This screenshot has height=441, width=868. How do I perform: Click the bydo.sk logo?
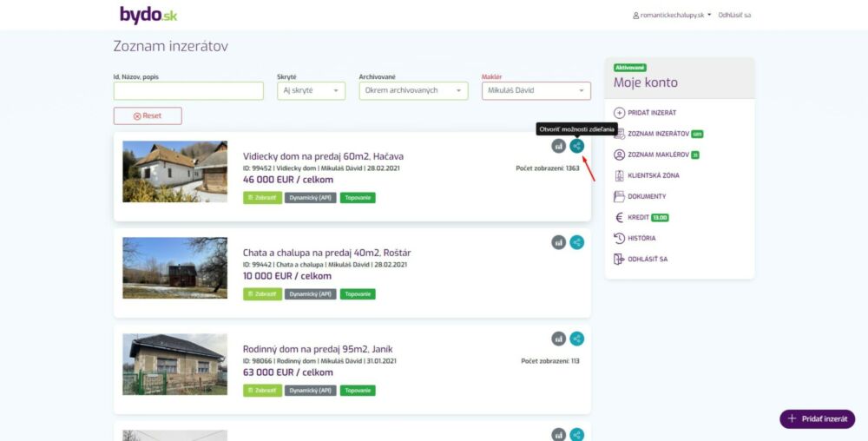148,15
